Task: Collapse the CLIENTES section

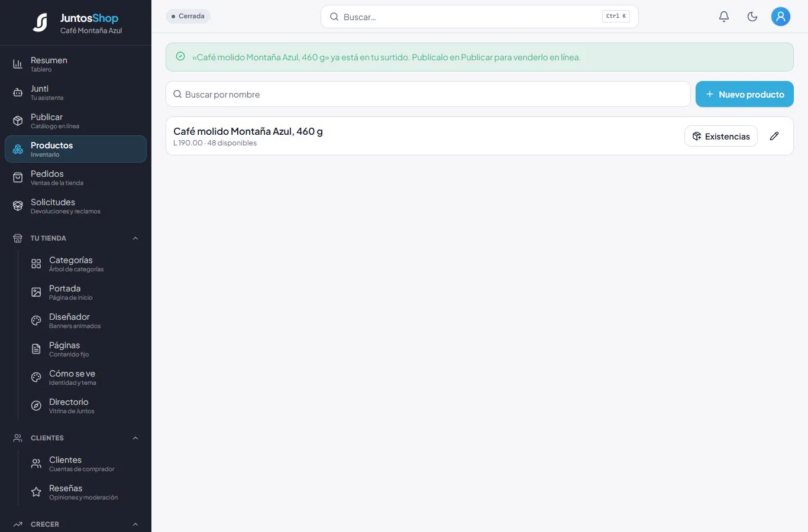Action: click(76, 438)
